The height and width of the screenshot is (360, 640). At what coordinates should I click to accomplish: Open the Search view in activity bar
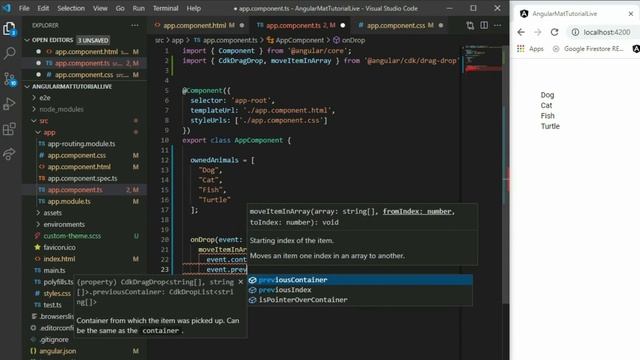[x=9, y=53]
